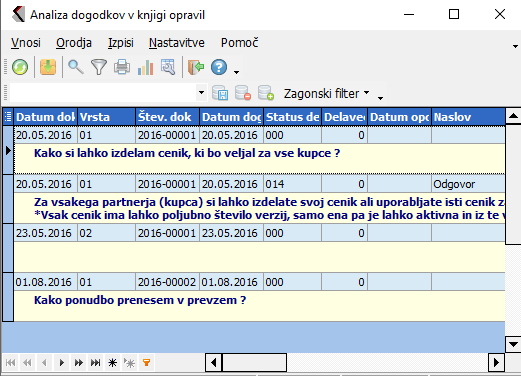This screenshot has width=521, height=376.
Task: Click document number '2016-00002'
Action: pyautogui.click(x=168, y=282)
